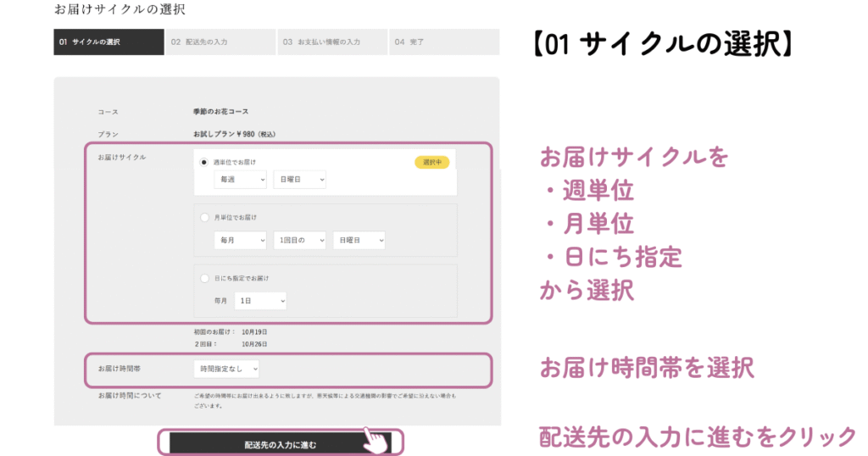Click the yellow 選択中 badge
This screenshot has height=456, width=868.
click(x=431, y=162)
